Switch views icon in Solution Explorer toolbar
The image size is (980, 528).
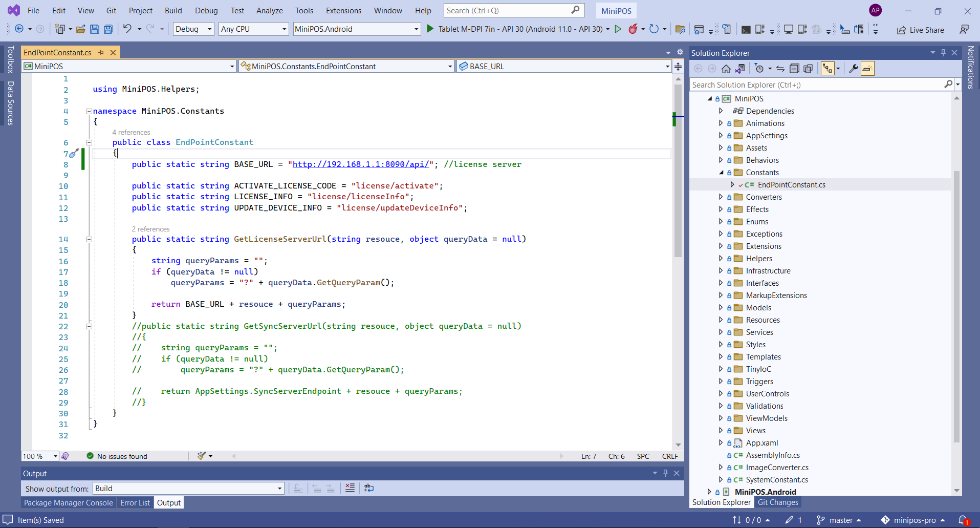740,69
